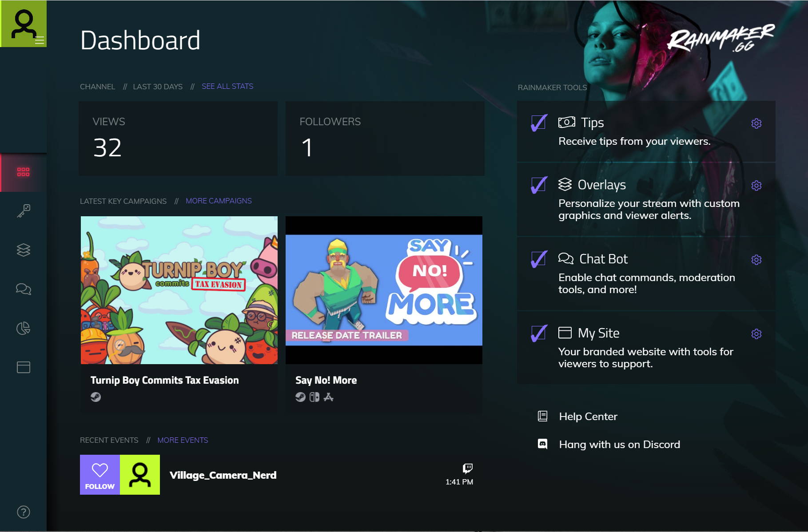The height and width of the screenshot is (532, 808).
Task: Click the Dashboard heading
Action: click(140, 40)
